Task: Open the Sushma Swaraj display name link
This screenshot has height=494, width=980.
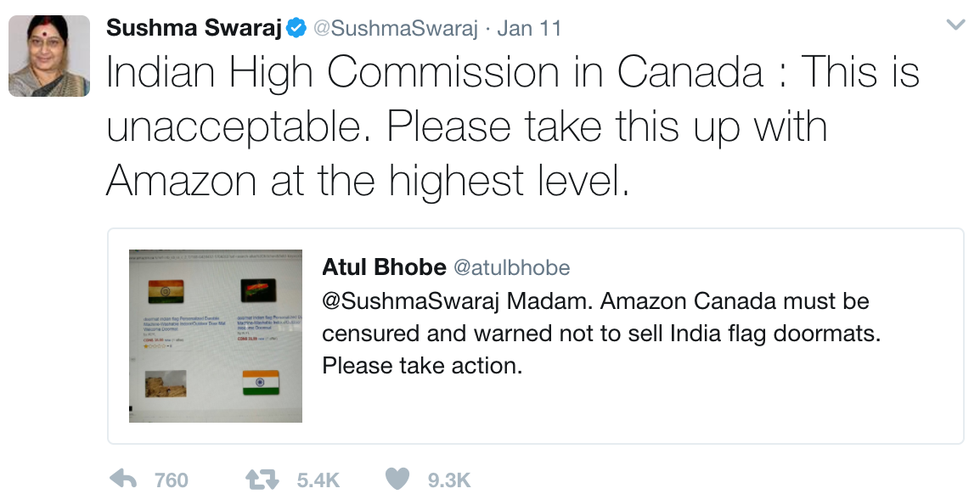Action: [193, 28]
